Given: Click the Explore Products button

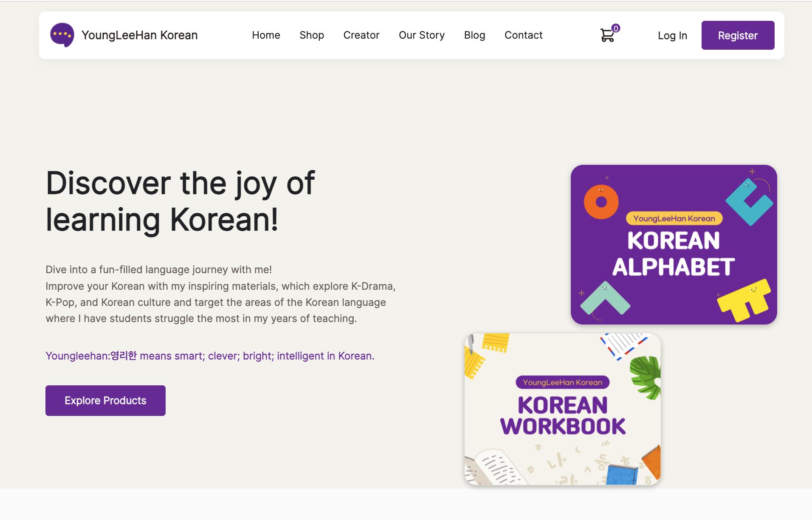Looking at the screenshot, I should pos(105,401).
